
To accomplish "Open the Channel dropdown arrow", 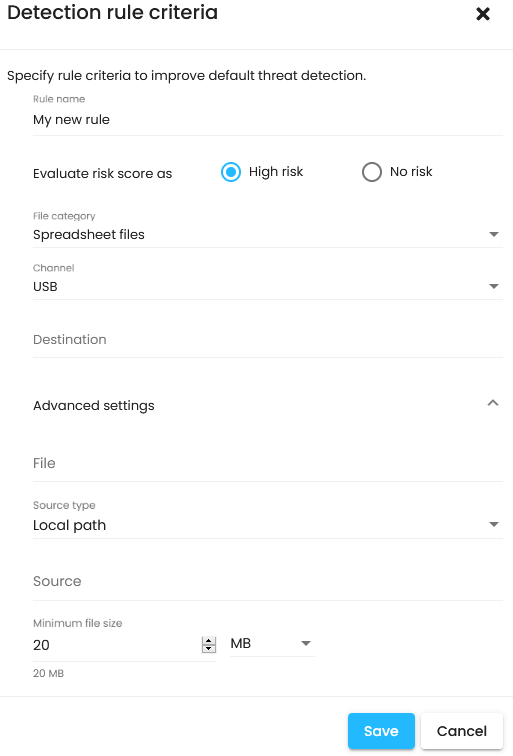I will 493,286.
